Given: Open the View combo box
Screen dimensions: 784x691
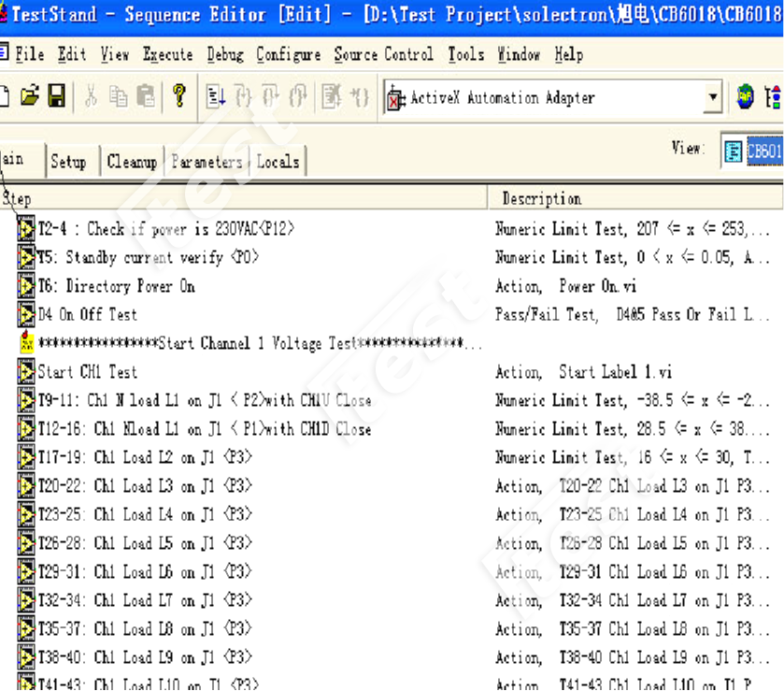Looking at the screenshot, I should pos(753,151).
